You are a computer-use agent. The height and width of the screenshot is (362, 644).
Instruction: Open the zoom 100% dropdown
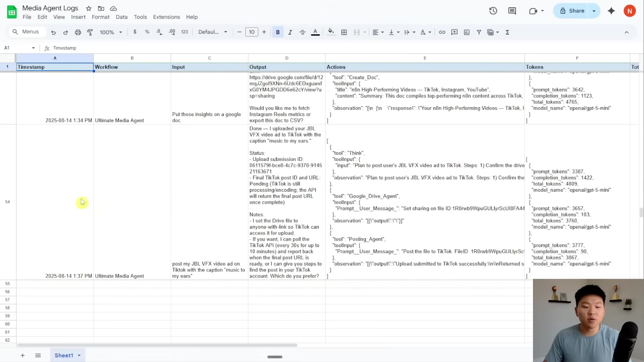(111, 32)
